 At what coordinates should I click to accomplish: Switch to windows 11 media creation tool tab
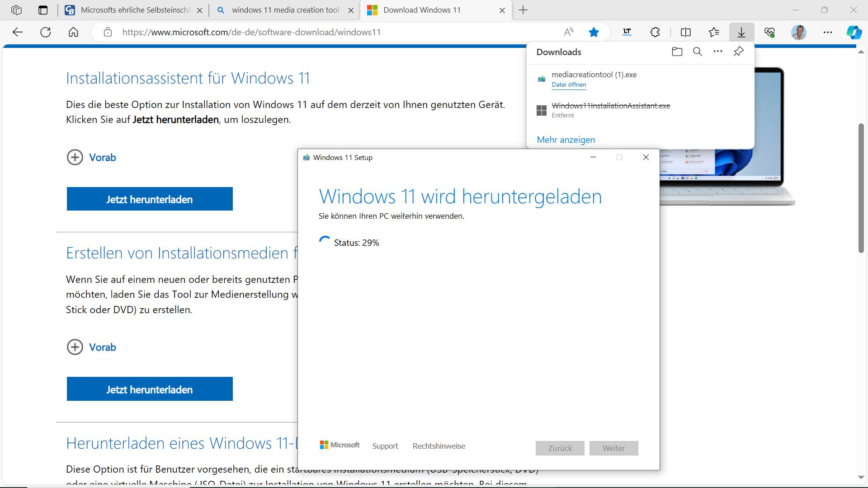click(285, 10)
